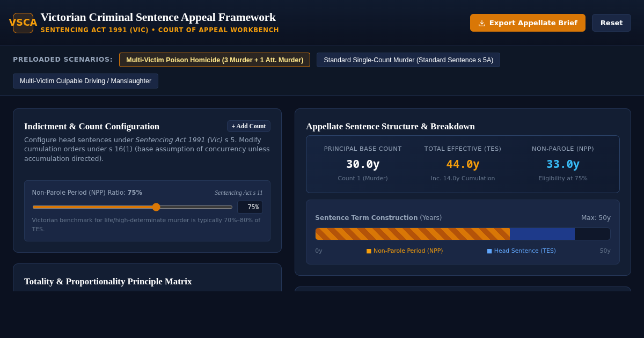The height and width of the screenshot is (338, 644).
Task: Click the Max: 50y label
Action: (596, 218)
